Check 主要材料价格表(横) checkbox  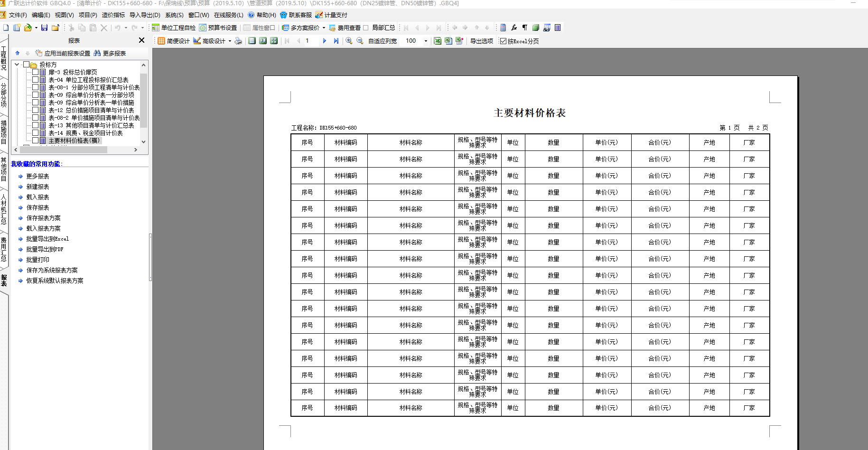click(35, 141)
